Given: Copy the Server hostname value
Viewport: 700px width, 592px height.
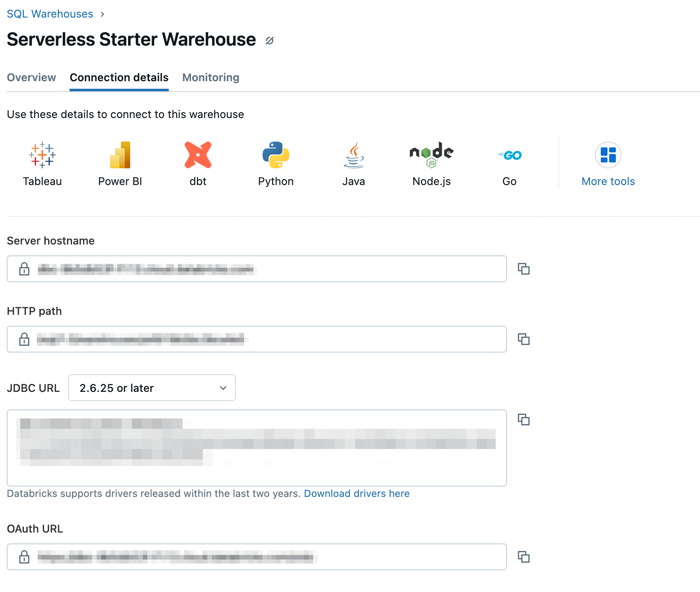Looking at the screenshot, I should (524, 269).
